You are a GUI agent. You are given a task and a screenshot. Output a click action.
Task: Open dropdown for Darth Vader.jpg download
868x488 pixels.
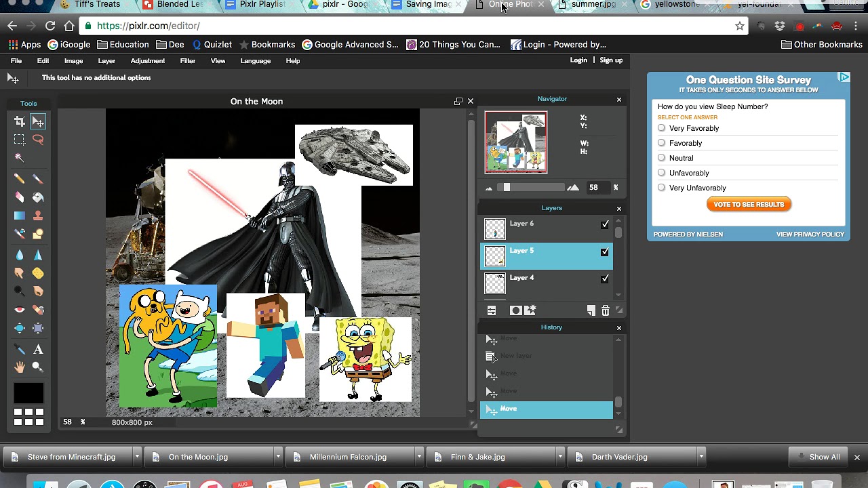(701, 457)
